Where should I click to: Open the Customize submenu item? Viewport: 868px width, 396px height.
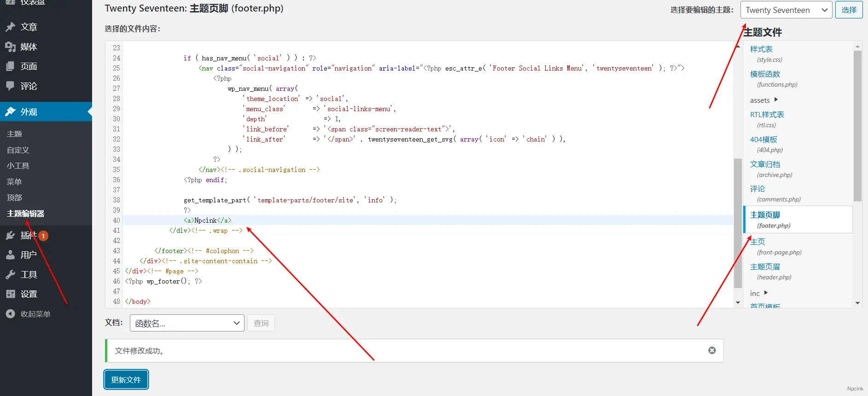pos(18,150)
